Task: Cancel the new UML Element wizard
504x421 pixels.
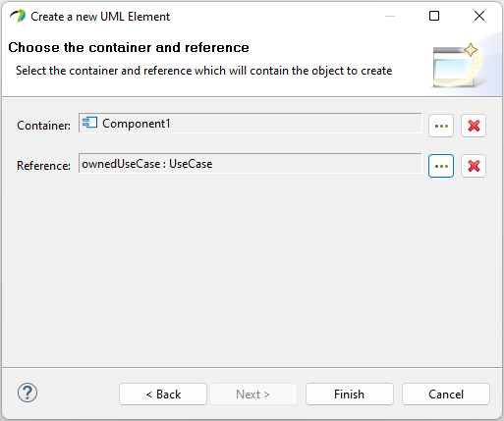Action: (x=446, y=395)
